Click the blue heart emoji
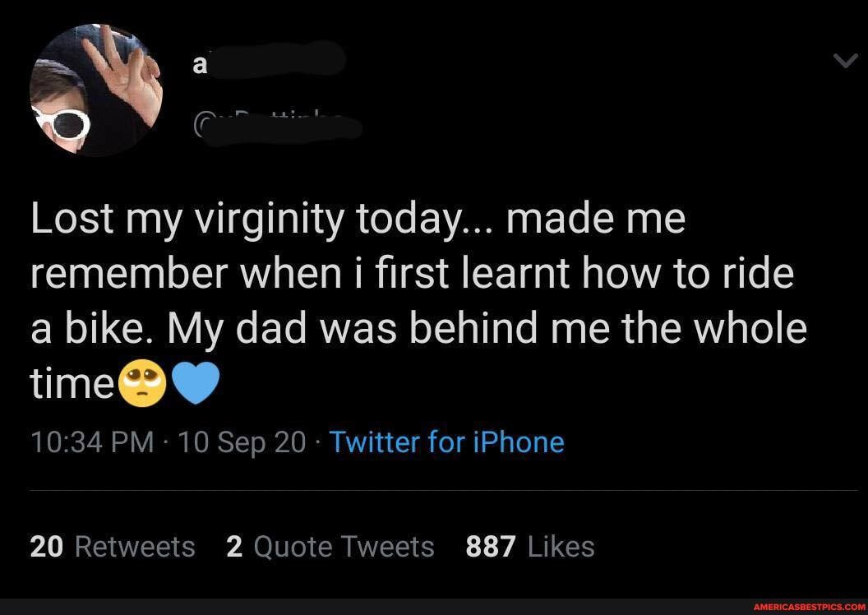Image resolution: width=868 pixels, height=615 pixels. (x=196, y=383)
